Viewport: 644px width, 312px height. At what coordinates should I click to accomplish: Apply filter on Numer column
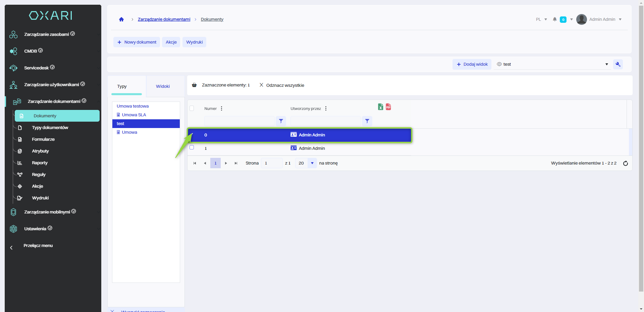281,121
